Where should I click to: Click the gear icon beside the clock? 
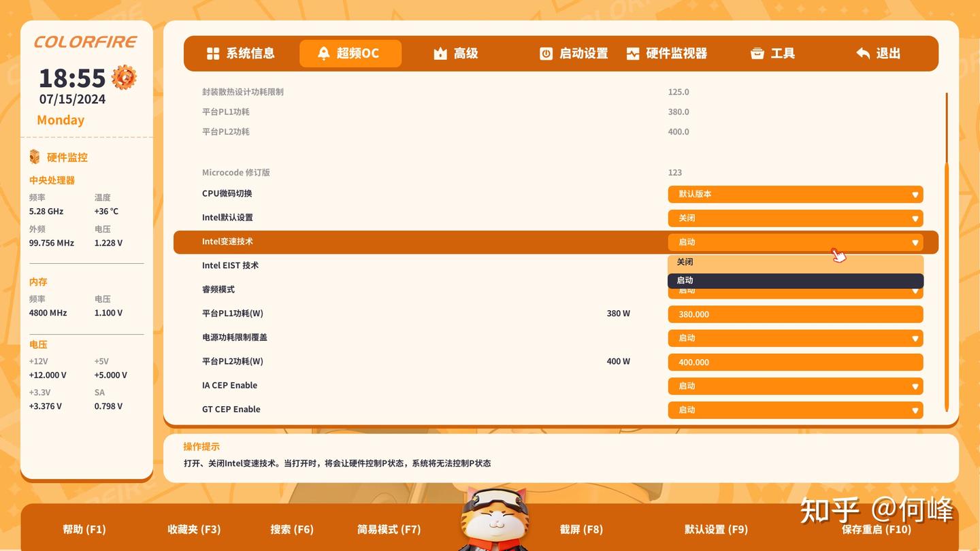(x=125, y=77)
